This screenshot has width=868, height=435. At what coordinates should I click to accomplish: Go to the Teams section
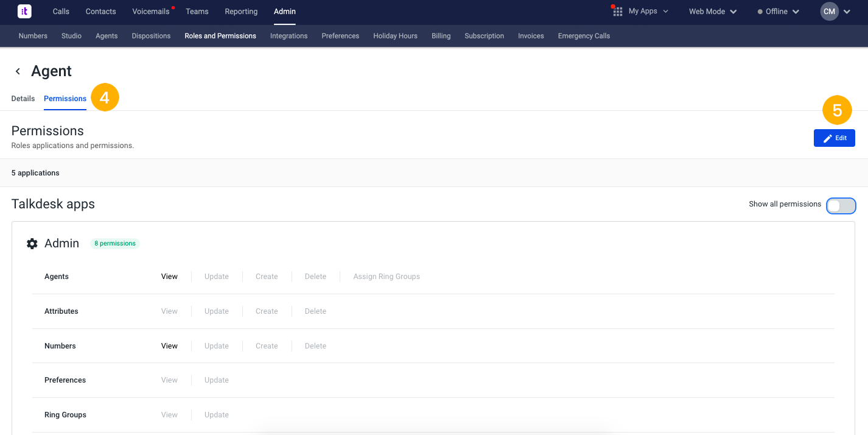tap(197, 12)
